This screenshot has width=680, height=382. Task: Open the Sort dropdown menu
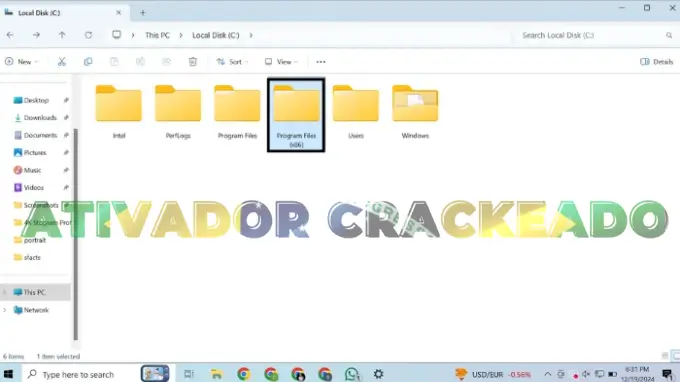click(232, 62)
